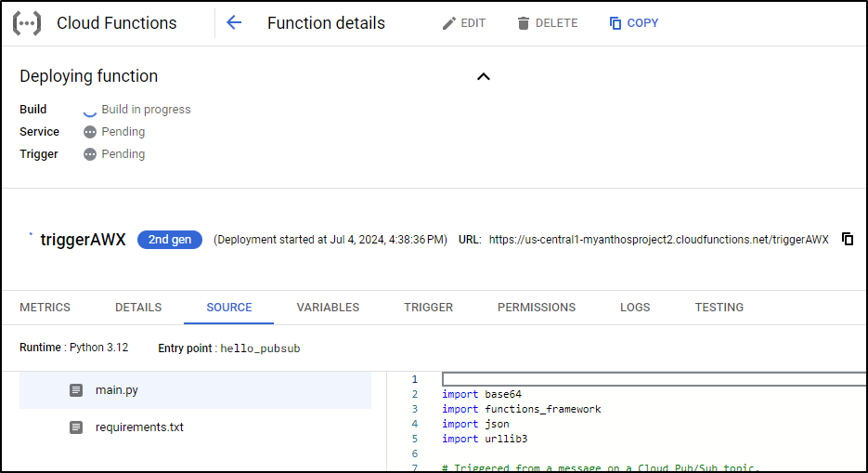Click the Function details heading

click(326, 23)
